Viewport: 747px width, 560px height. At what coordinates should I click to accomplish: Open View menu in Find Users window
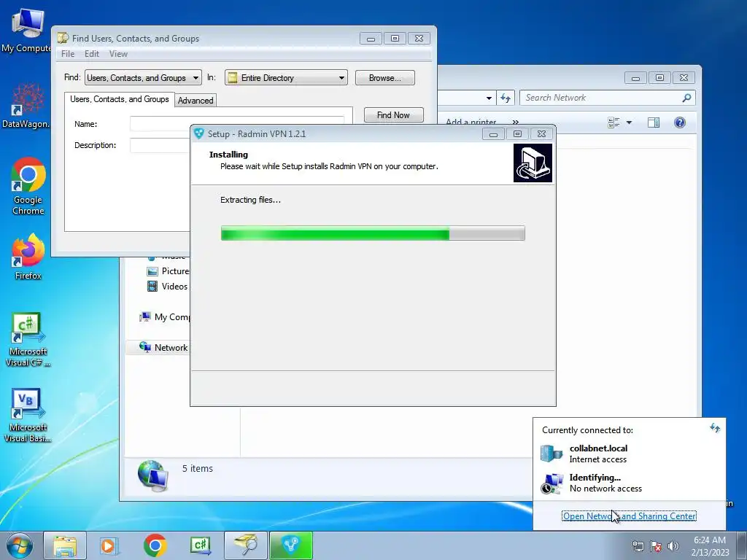[118, 54]
